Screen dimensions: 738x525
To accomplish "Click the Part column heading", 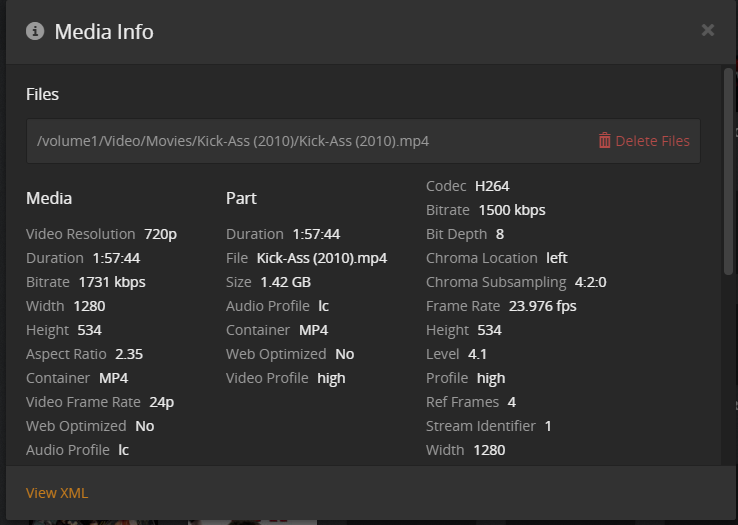I will point(241,198).
